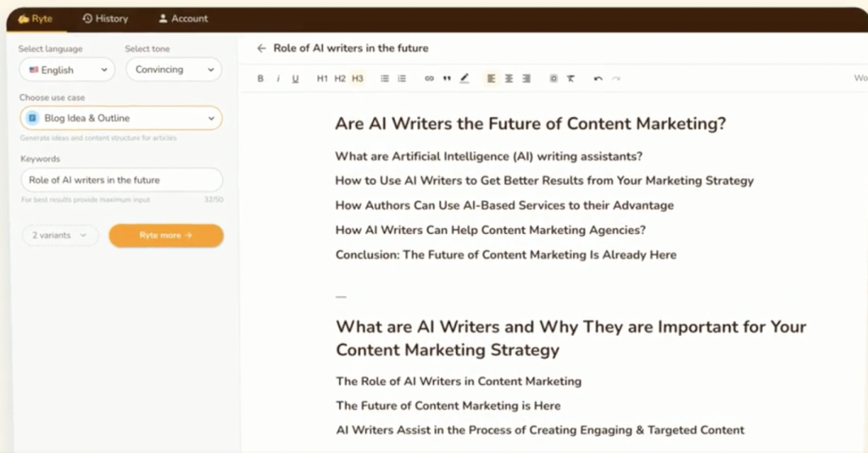Viewport: 868px width, 453px height.
Task: Center align the text
Action: click(x=509, y=79)
